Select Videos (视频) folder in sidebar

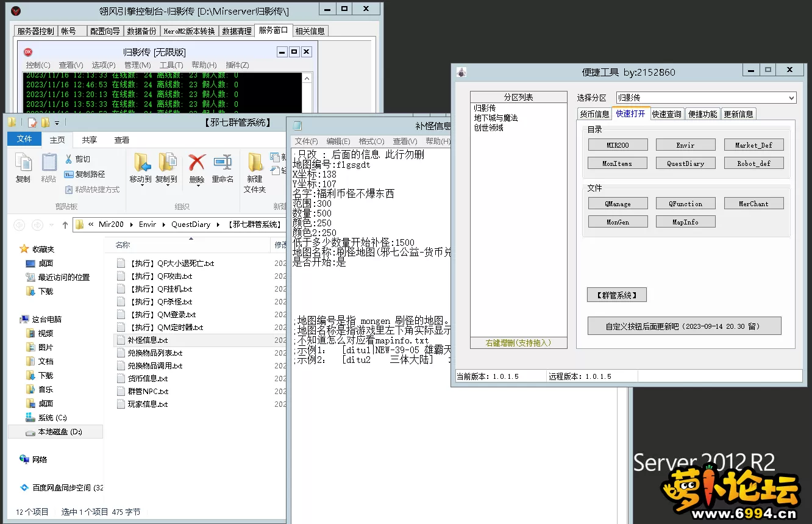(40, 333)
